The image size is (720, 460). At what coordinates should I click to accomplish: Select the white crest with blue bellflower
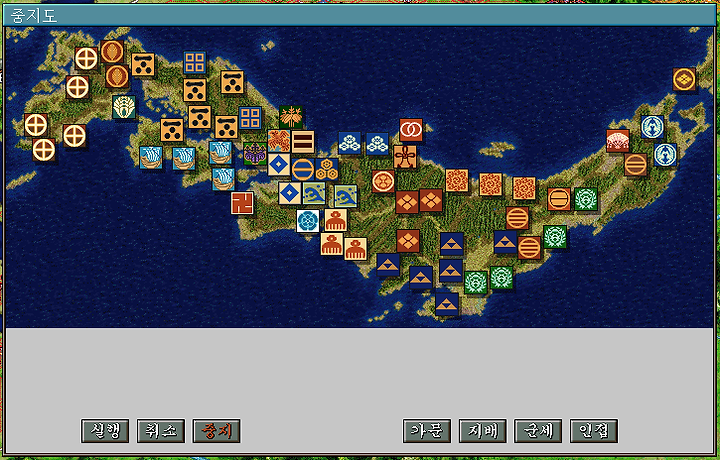click(308, 221)
